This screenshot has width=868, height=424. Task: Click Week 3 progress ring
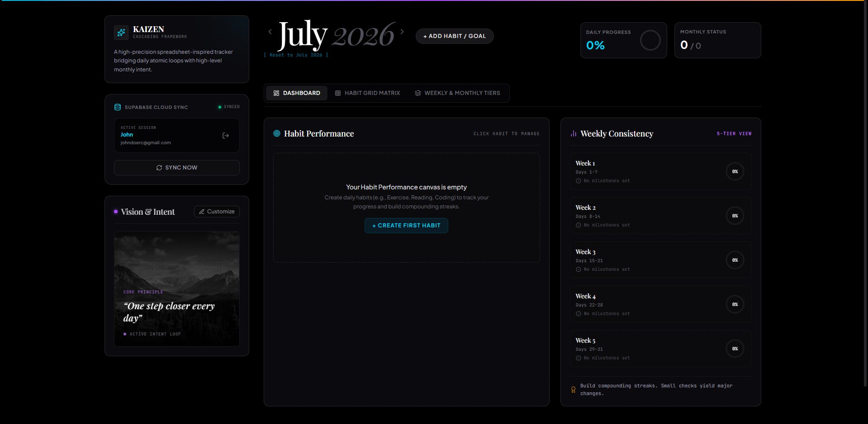click(x=735, y=260)
